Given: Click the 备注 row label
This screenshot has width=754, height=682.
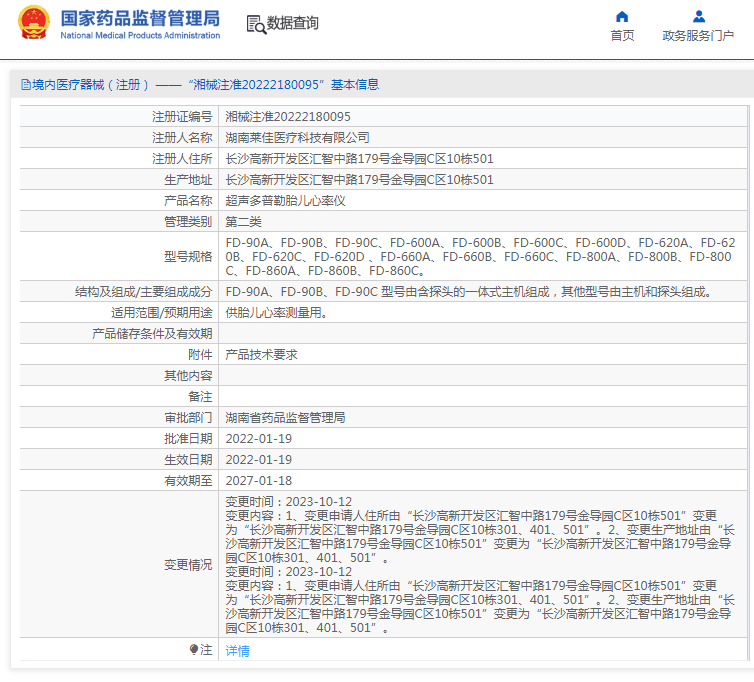Looking at the screenshot, I should pos(200,397).
